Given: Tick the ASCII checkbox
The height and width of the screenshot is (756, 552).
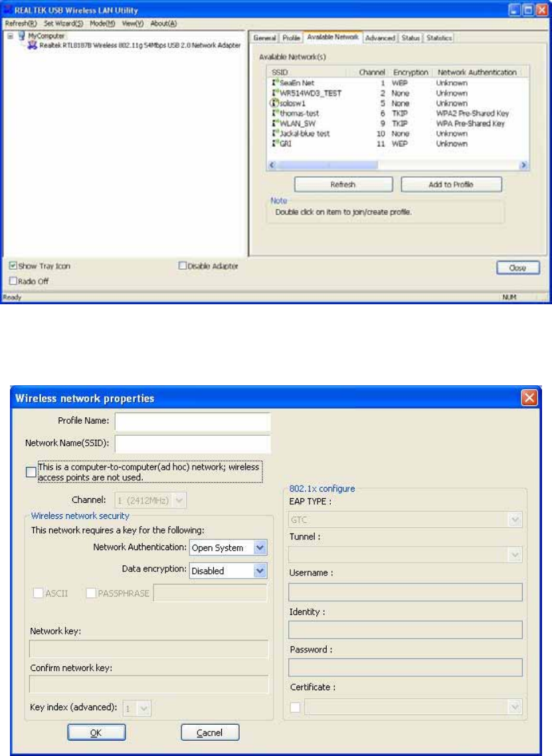Looking at the screenshot, I should [38, 593].
